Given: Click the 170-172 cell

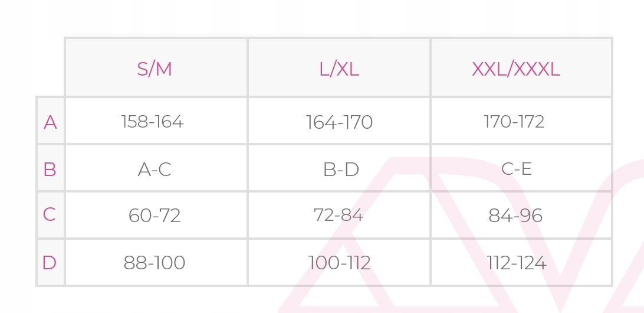Looking at the screenshot, I should pyautogui.click(x=514, y=122).
